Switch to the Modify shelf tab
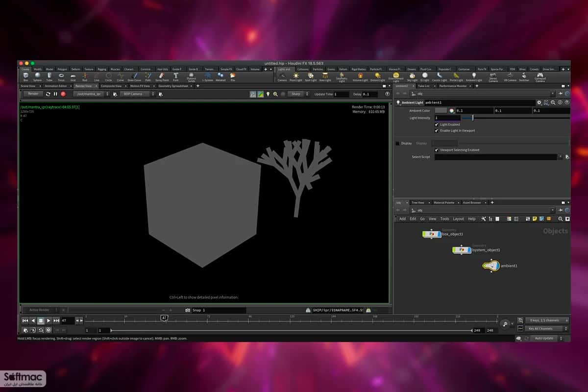Screen dimensions: 588x392 pos(38,69)
